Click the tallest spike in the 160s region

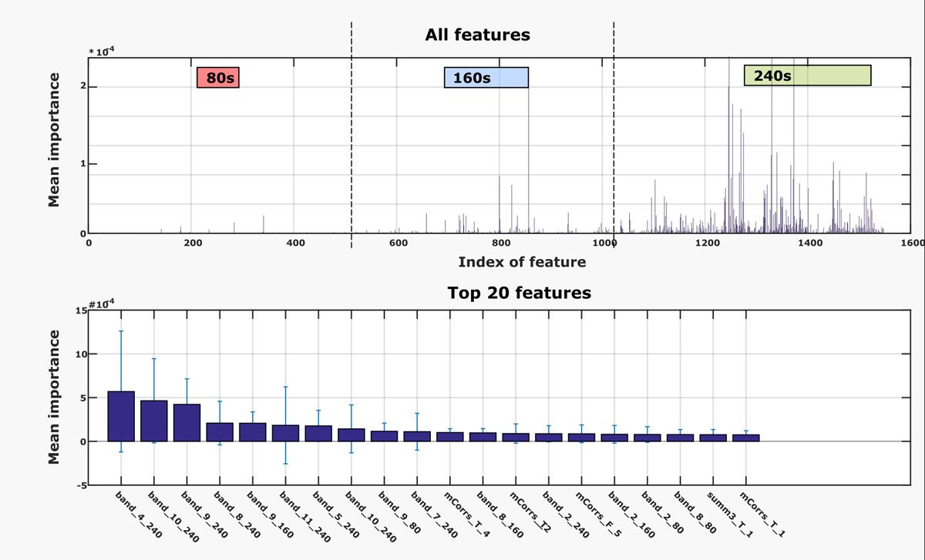click(x=528, y=162)
